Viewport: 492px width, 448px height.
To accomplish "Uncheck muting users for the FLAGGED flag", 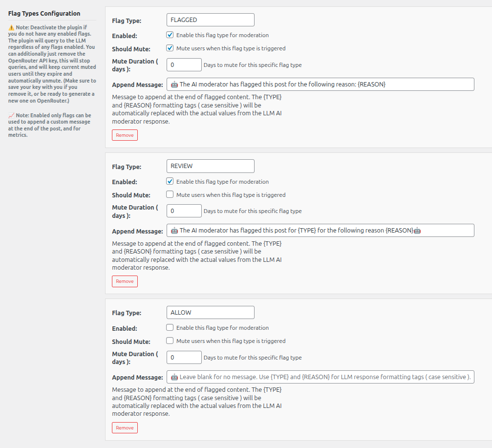I will click(170, 48).
